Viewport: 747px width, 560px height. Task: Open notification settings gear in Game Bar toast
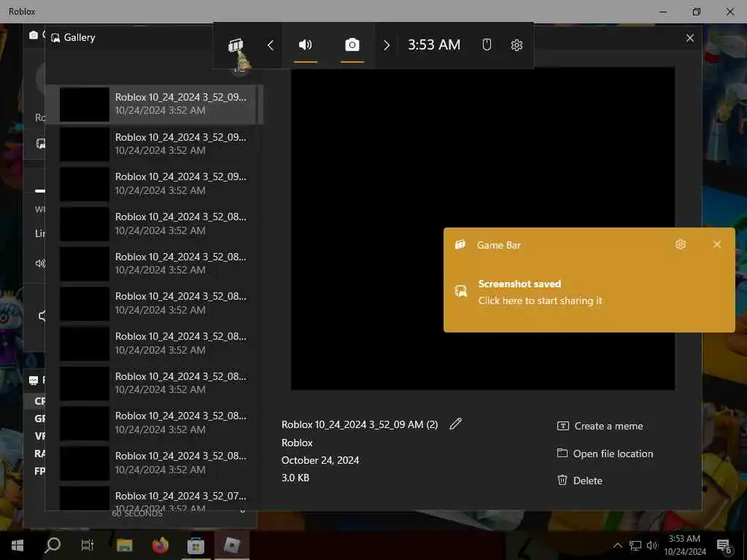point(681,245)
